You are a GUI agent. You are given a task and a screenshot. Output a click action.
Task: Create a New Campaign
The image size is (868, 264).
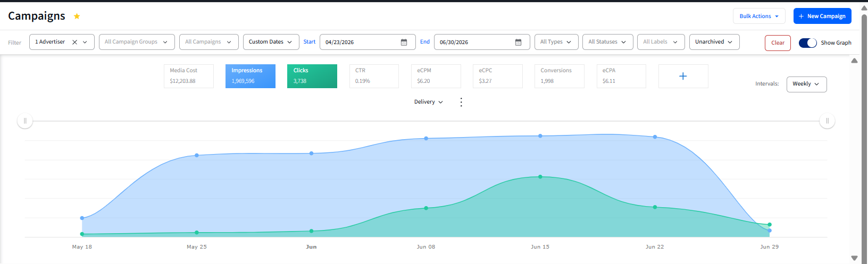pos(822,16)
